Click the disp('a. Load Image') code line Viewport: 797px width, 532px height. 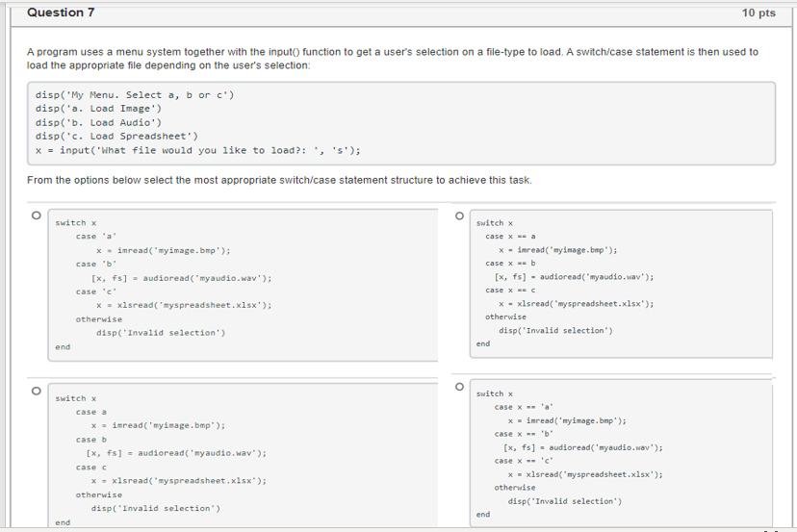pos(98,109)
